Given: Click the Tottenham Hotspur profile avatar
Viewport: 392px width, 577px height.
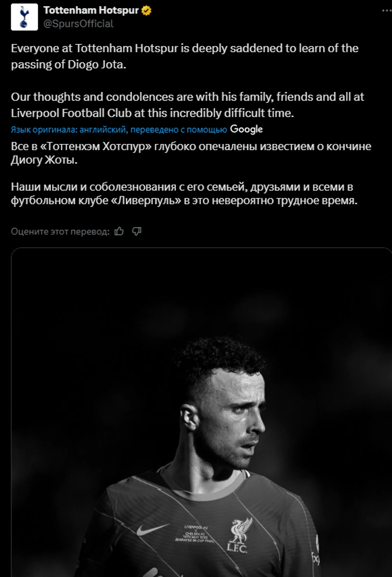Looking at the screenshot, I should tap(24, 17).
